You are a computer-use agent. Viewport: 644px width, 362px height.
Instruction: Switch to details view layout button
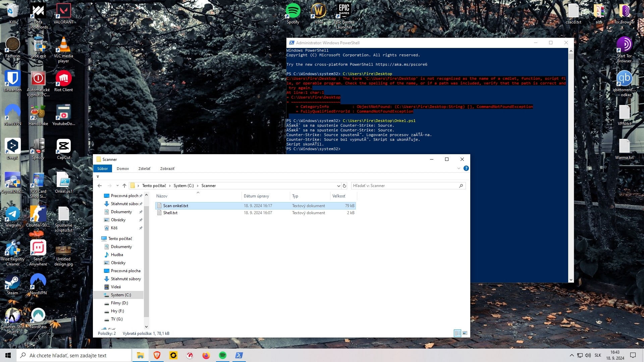coord(458,333)
